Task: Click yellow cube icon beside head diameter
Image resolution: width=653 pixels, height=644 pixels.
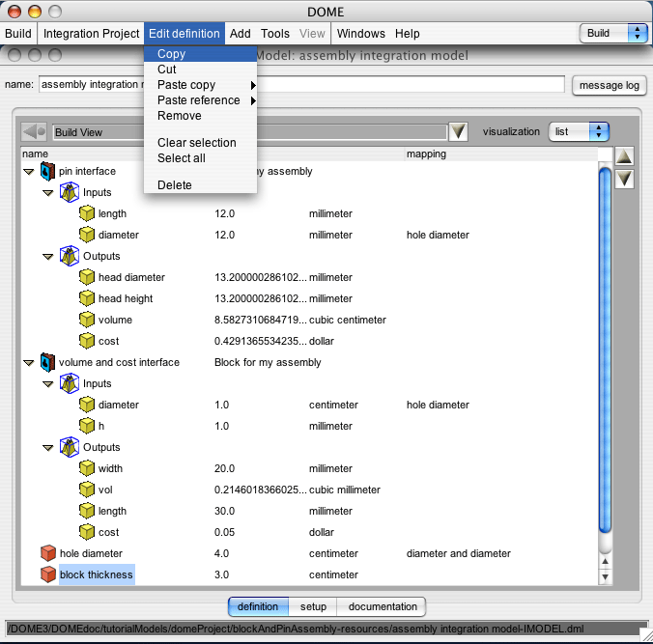Action: [87, 277]
